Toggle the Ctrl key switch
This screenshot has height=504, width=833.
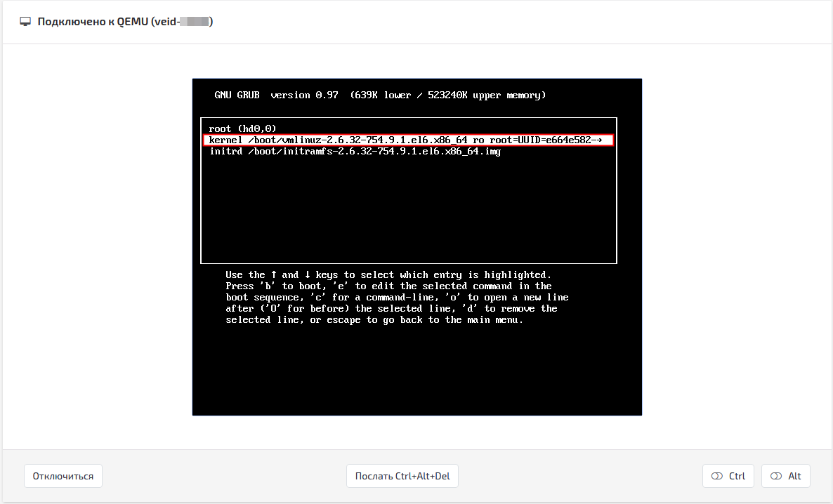click(x=728, y=476)
